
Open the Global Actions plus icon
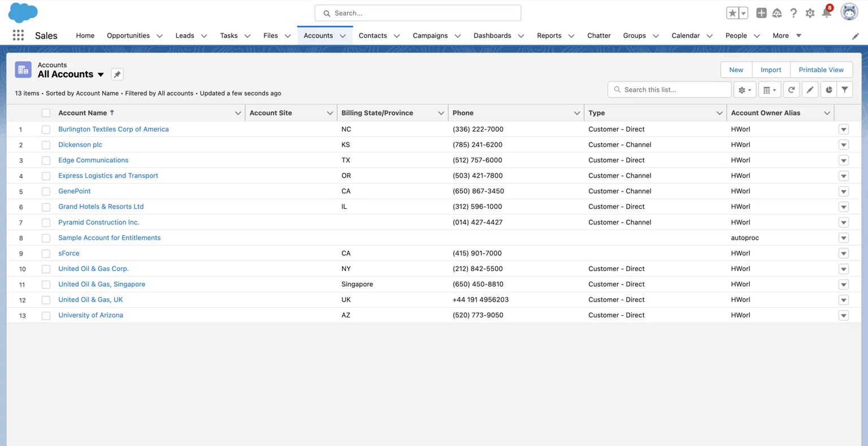click(761, 13)
